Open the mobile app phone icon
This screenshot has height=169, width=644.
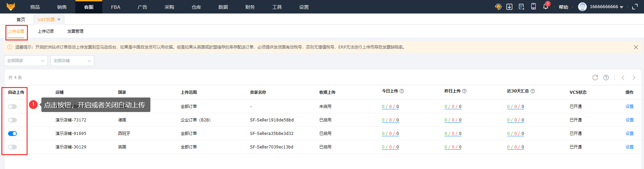click(x=533, y=6)
